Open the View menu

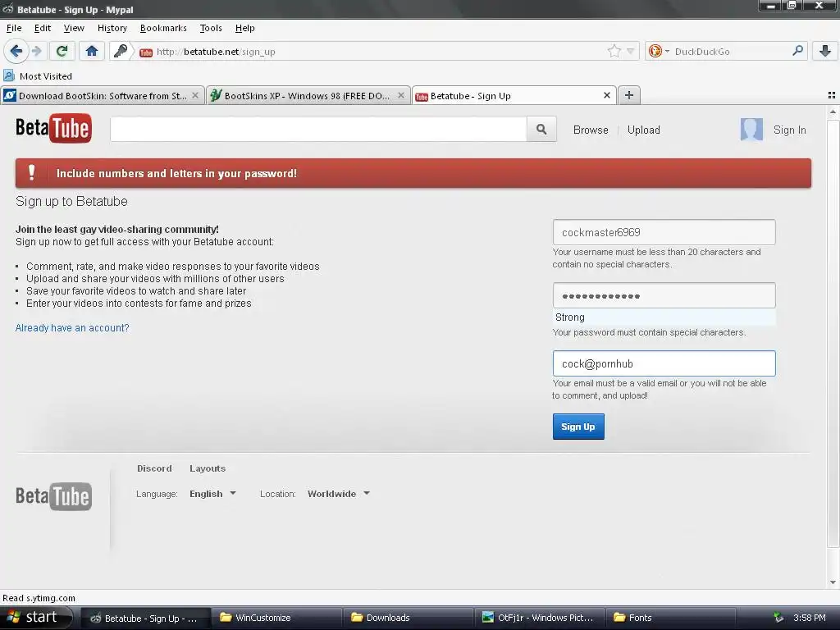[74, 29]
